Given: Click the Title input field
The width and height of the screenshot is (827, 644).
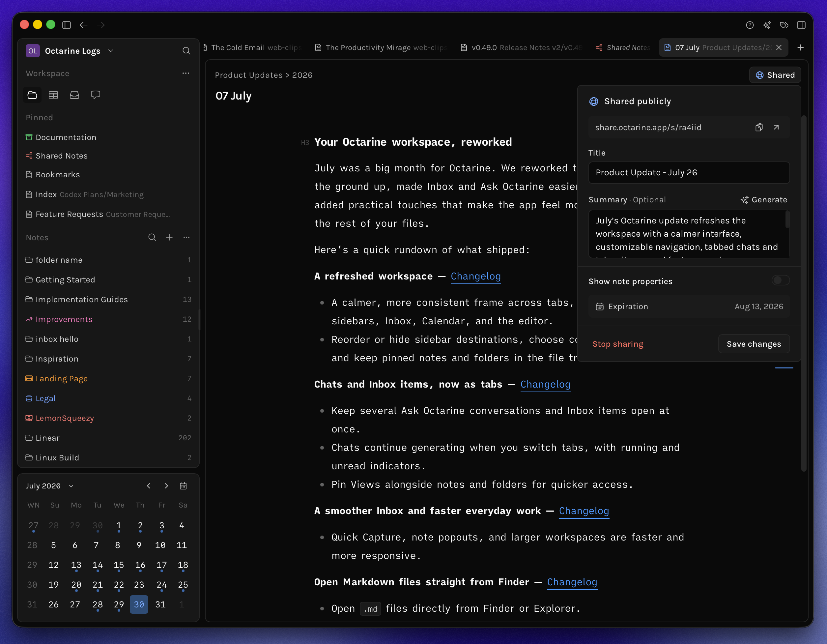Looking at the screenshot, I should [689, 172].
